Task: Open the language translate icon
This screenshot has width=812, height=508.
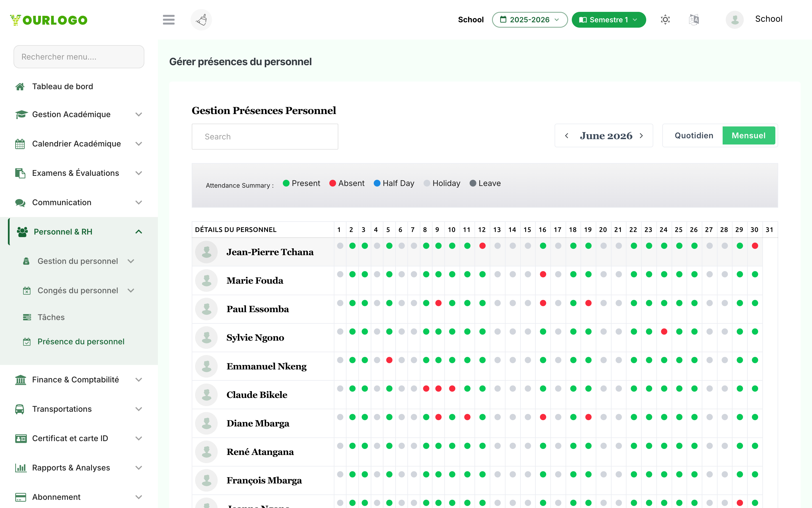Action: click(x=694, y=19)
